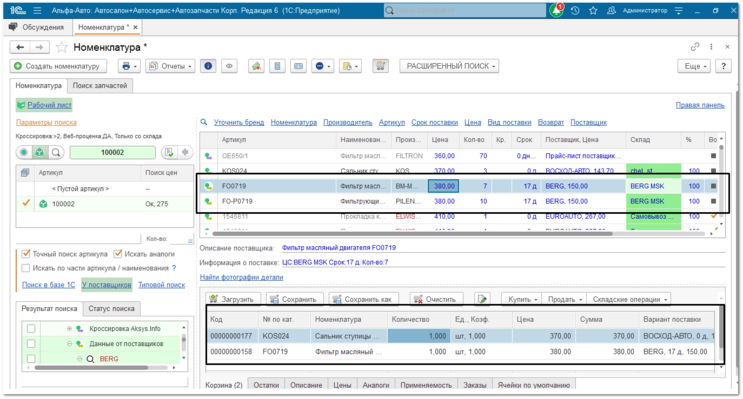Click the list-with-checkmark icon beside article field

point(169,152)
